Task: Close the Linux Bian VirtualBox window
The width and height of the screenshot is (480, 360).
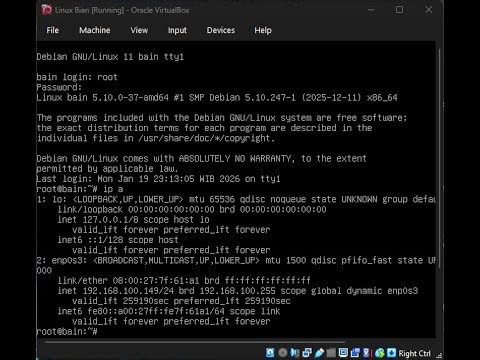Action: tap(428, 10)
